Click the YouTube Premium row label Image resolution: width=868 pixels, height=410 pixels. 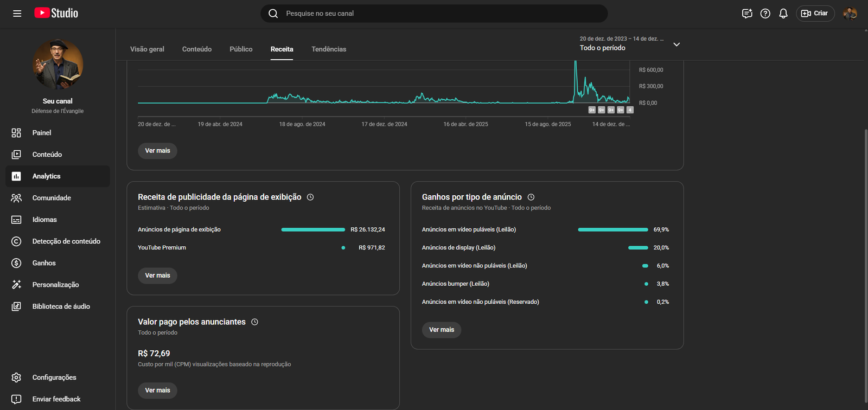tap(162, 248)
